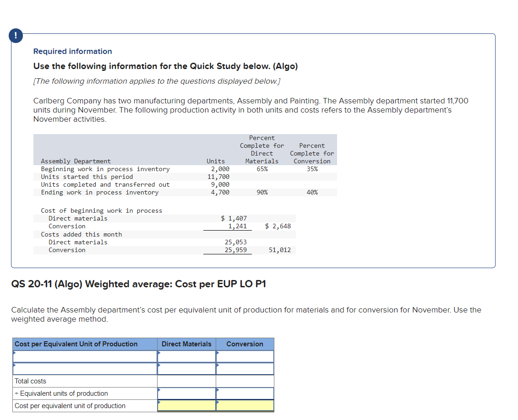This screenshot has height=420, width=518.
Task: Click '25,959' conversion cost added
Action: point(236,250)
